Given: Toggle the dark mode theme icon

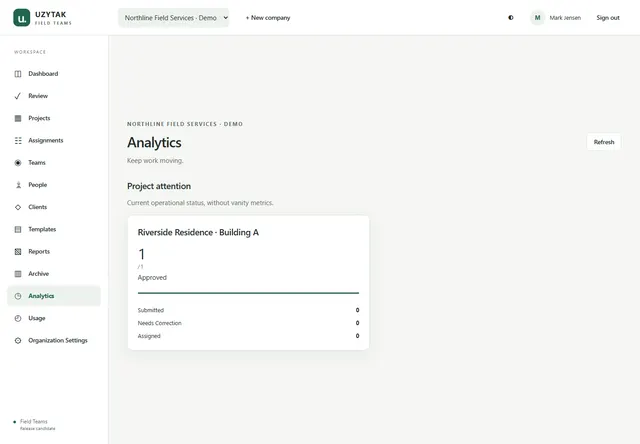Looking at the screenshot, I should point(511,18).
